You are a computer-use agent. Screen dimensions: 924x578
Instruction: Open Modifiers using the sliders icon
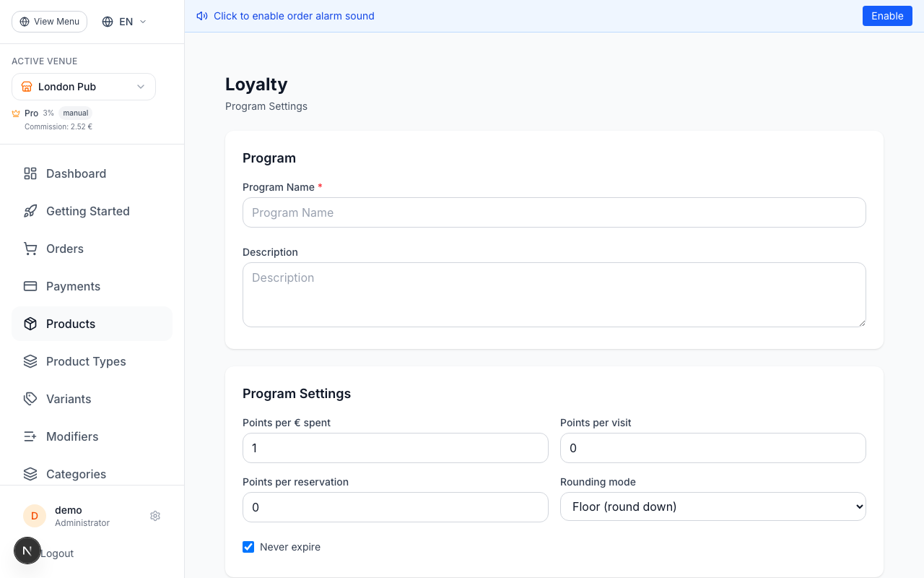pos(30,436)
